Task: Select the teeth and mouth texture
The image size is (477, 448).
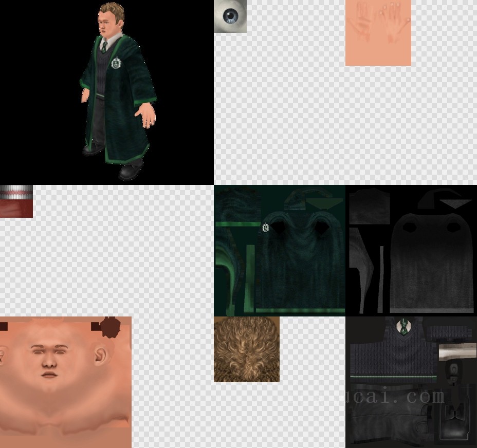Action: (16, 201)
